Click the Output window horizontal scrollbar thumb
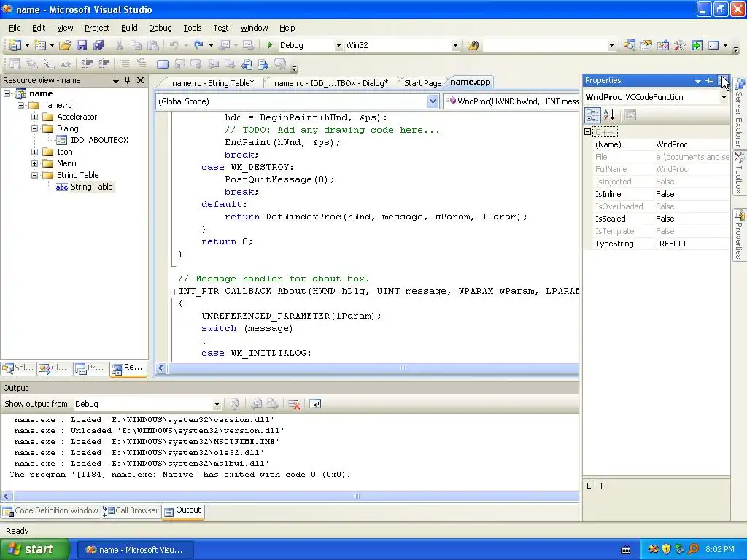 point(356,496)
